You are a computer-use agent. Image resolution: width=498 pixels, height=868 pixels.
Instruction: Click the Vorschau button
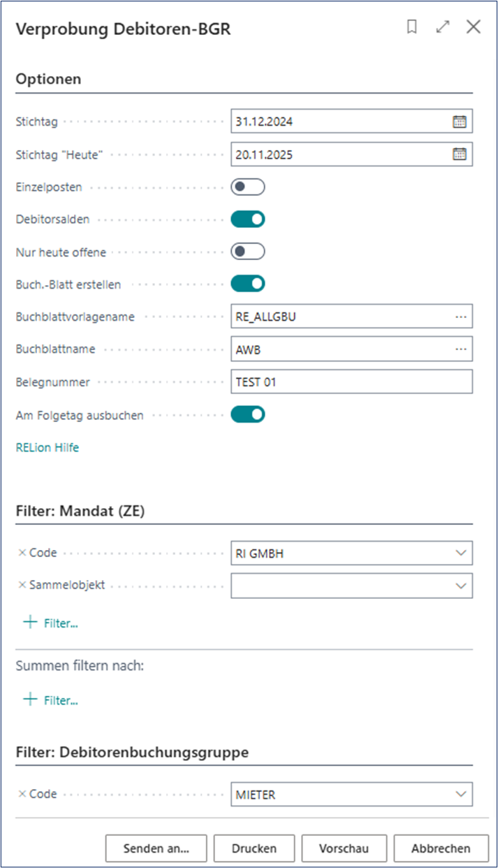tap(344, 848)
